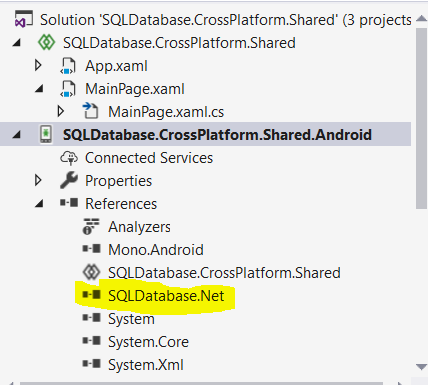This screenshot has height=385, width=428.
Task: Click the shared project diamond icon
Action: coord(46,43)
